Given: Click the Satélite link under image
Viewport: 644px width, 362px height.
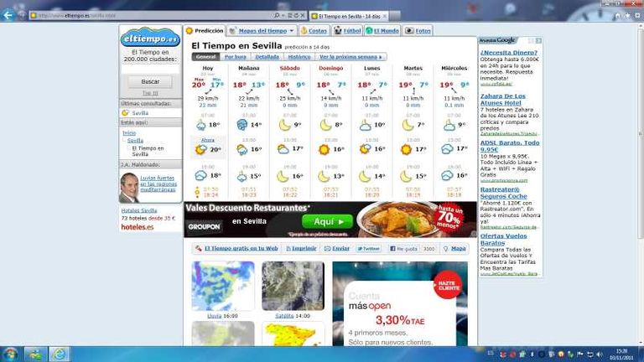Looking at the screenshot, I should [x=284, y=316].
